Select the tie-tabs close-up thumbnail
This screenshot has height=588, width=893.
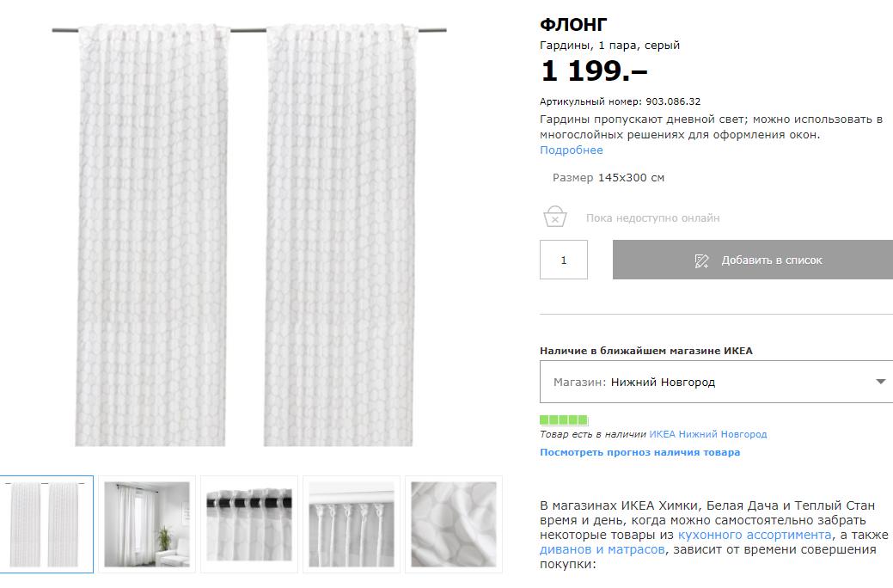point(352,524)
